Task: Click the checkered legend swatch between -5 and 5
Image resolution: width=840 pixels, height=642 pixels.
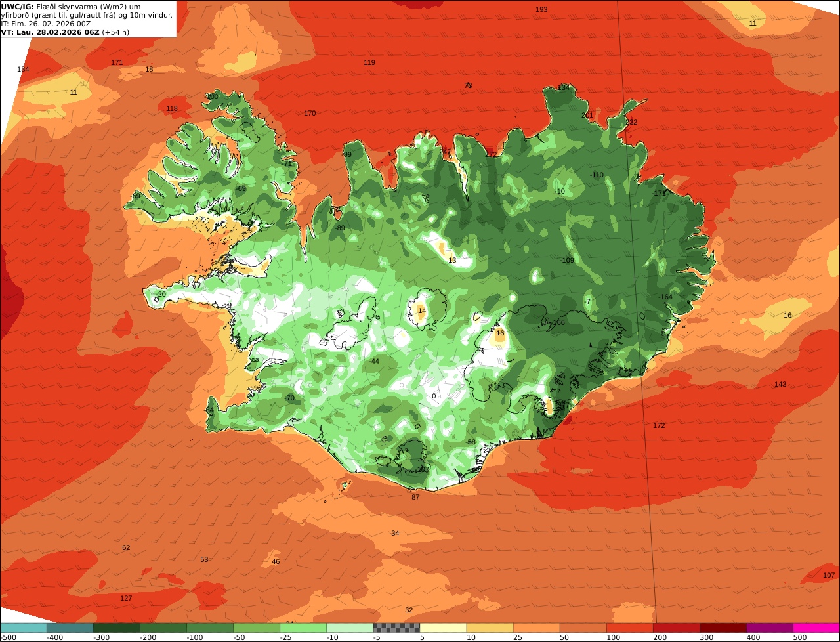Action: pos(396,628)
